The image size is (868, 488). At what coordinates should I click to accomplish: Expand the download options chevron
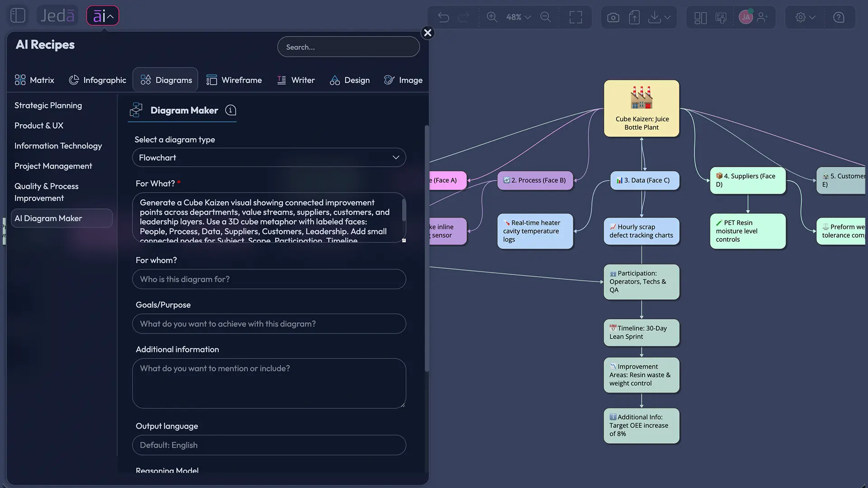pyautogui.click(x=668, y=17)
